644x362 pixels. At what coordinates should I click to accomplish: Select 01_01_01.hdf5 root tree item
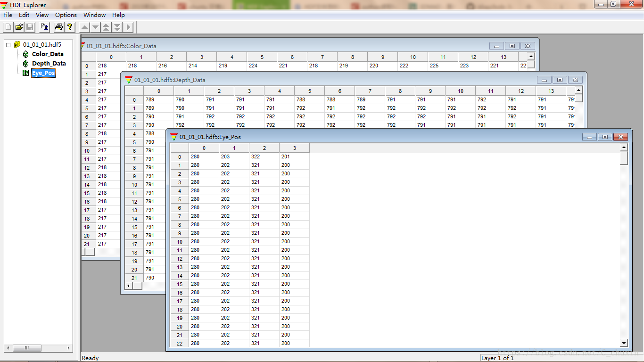(42, 45)
